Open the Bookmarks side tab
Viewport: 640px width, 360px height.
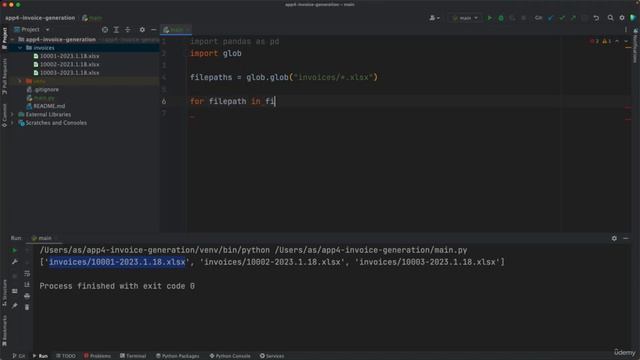[x=4, y=330]
